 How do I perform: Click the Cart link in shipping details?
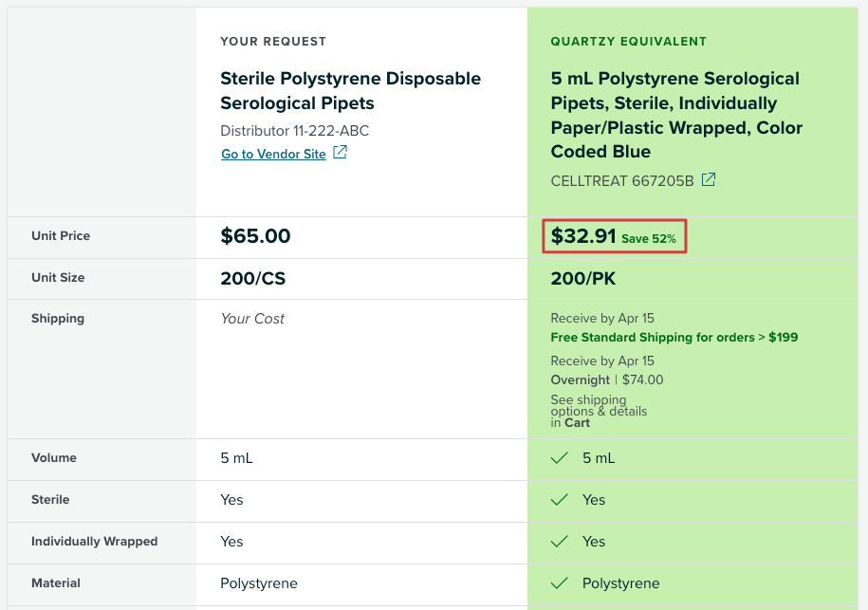click(578, 423)
